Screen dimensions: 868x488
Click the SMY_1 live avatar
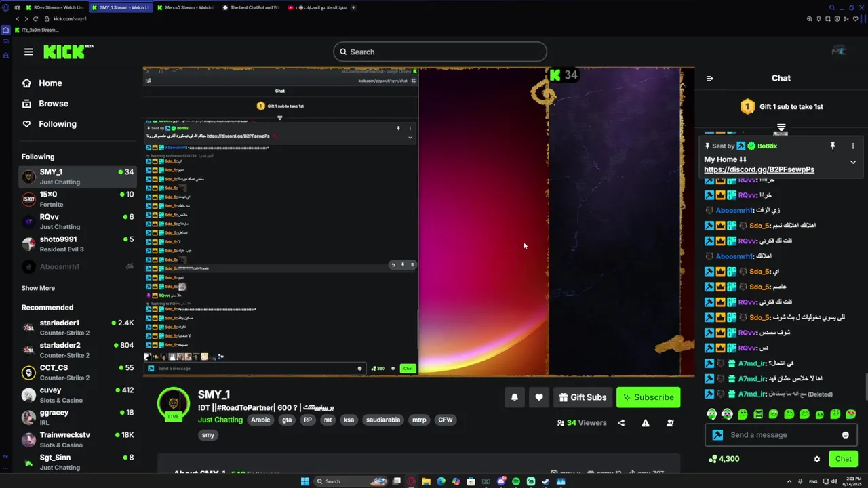tap(174, 404)
